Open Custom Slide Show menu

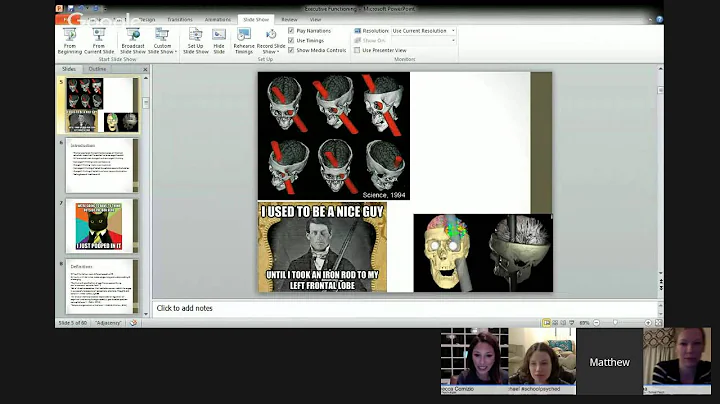pos(162,41)
